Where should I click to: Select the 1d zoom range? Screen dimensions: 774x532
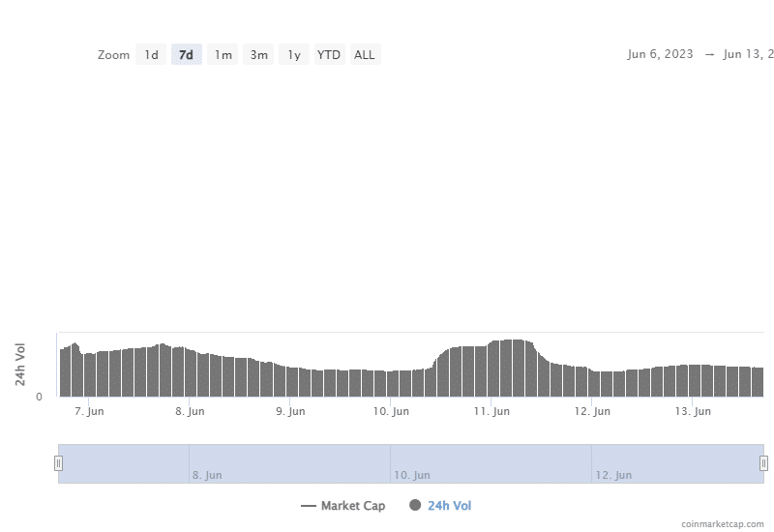(x=151, y=55)
